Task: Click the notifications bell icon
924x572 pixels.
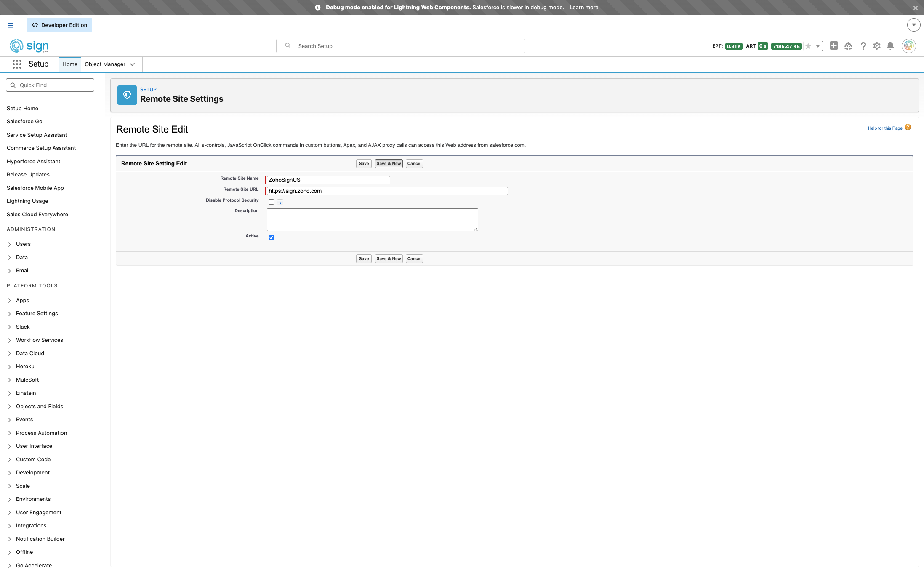Action: click(x=890, y=46)
